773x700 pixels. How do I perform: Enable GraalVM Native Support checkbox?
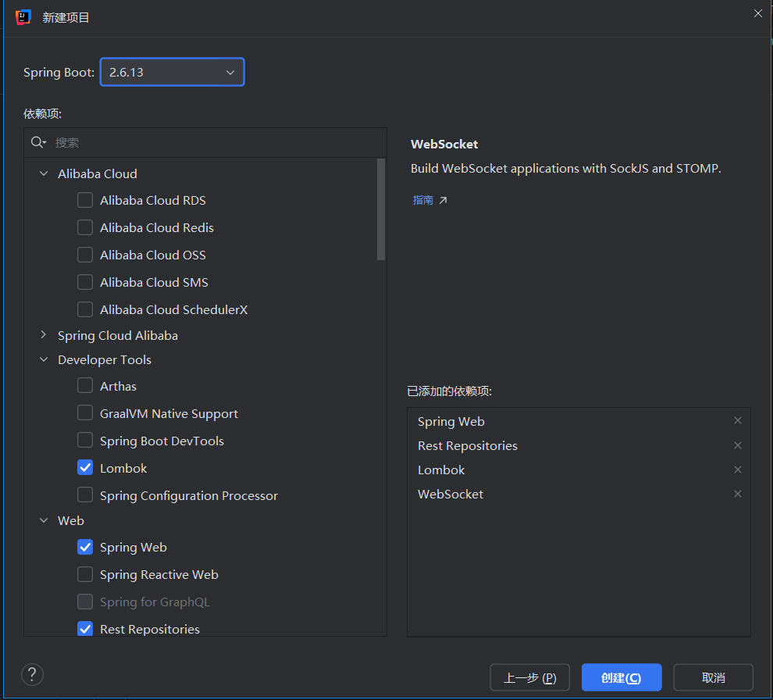[85, 412]
